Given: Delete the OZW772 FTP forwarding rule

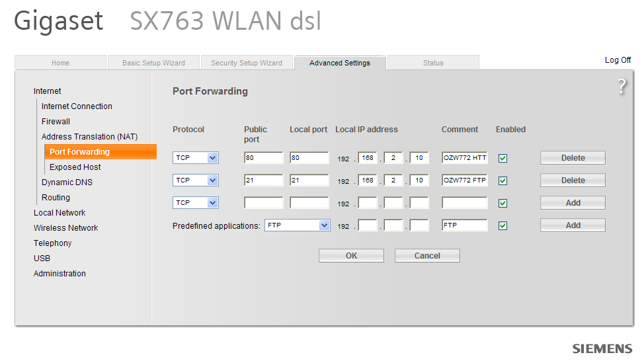Looking at the screenshot, I should [x=573, y=180].
